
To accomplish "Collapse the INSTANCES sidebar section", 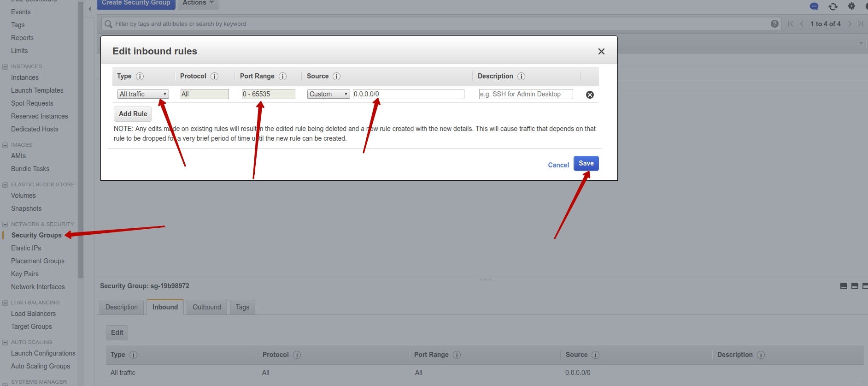I will click(5, 66).
